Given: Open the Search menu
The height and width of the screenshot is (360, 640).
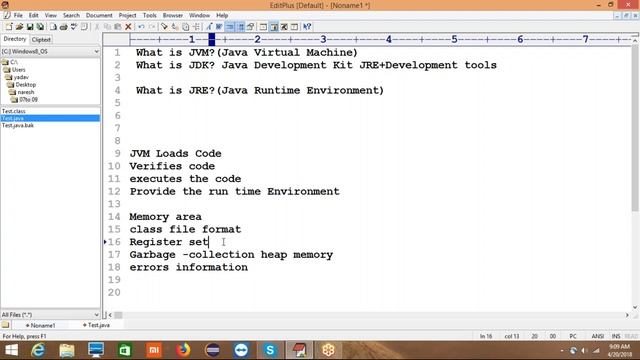Looking at the screenshot, I should click(x=71, y=15).
